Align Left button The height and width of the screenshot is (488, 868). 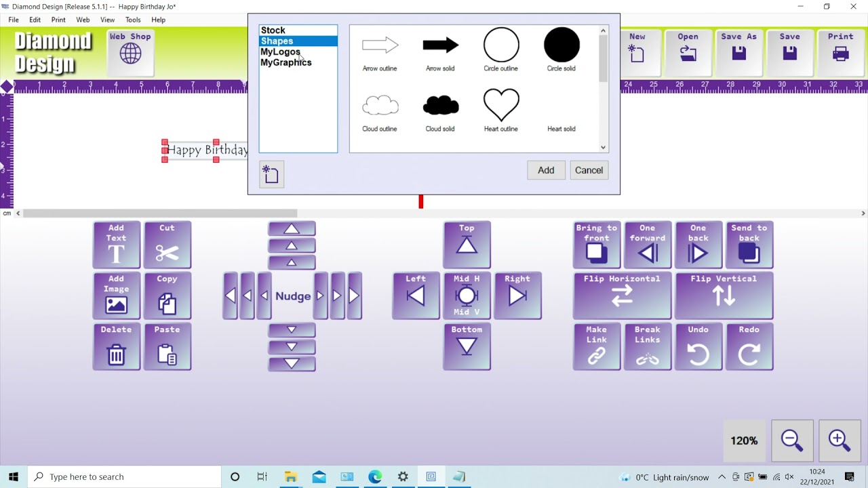pyautogui.click(x=416, y=296)
